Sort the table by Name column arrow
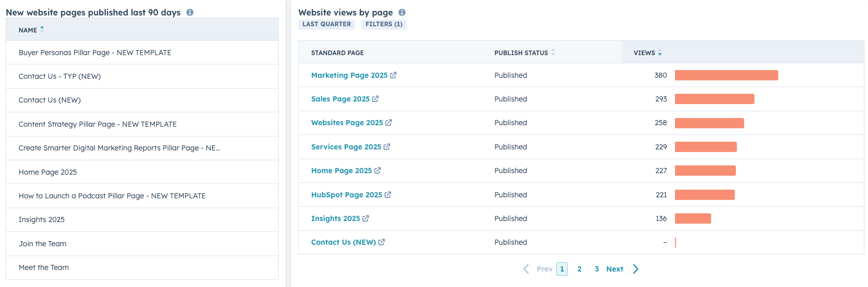This screenshot has width=868, height=287. pyautogui.click(x=42, y=30)
